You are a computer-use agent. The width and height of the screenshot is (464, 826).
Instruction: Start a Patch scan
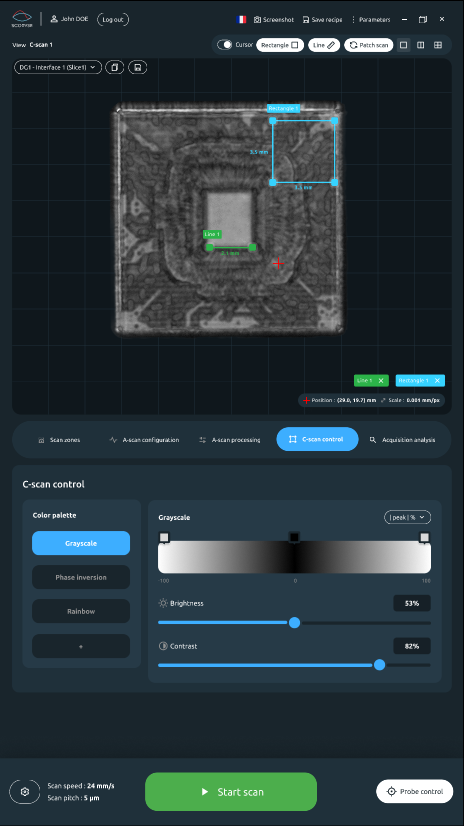coord(369,45)
